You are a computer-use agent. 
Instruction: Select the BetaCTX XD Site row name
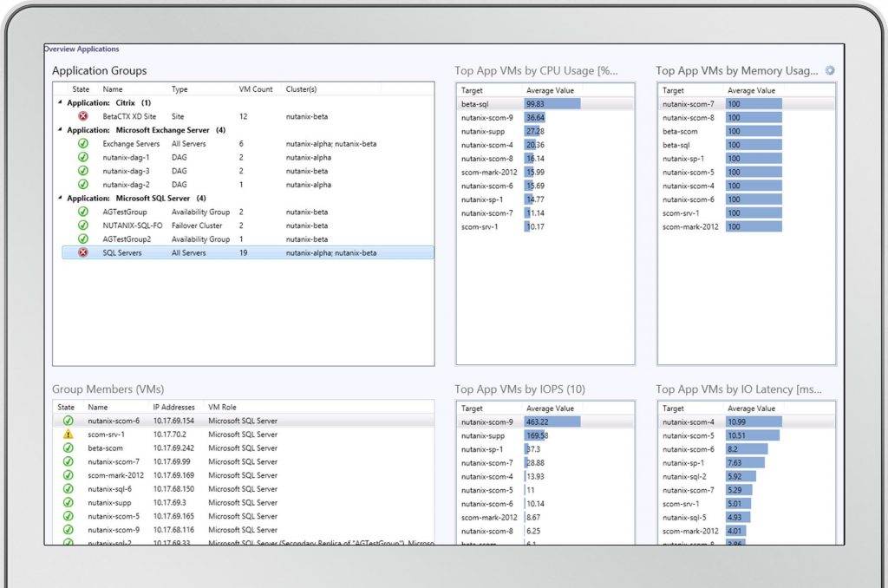pyautogui.click(x=129, y=116)
